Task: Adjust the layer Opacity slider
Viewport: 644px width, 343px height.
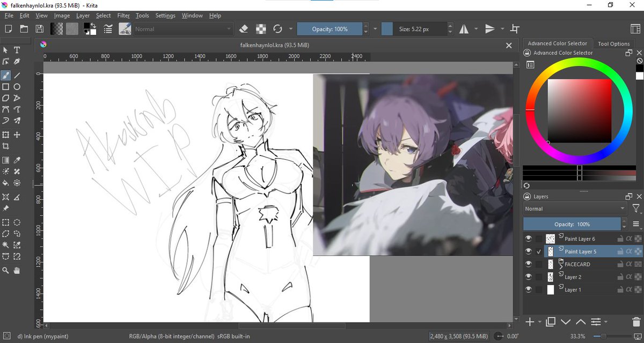Action: tap(572, 224)
